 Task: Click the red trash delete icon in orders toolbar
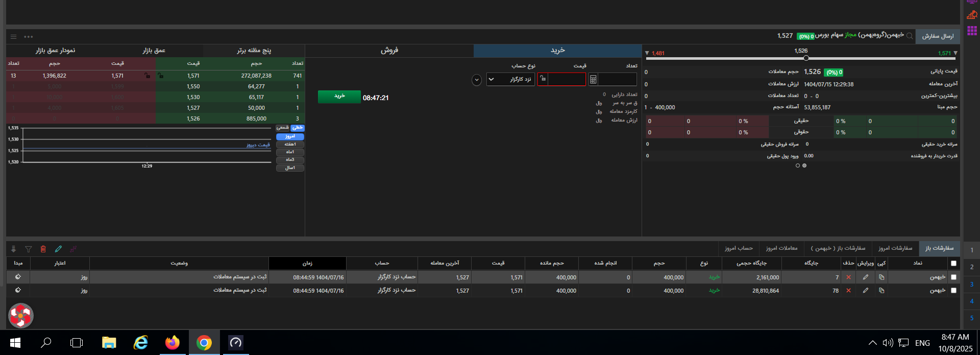[x=43, y=249]
